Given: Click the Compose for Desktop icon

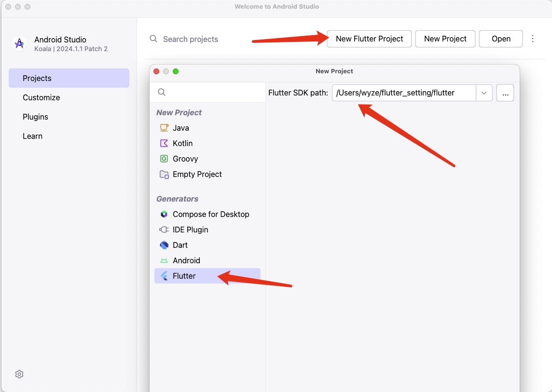Looking at the screenshot, I should (x=164, y=214).
